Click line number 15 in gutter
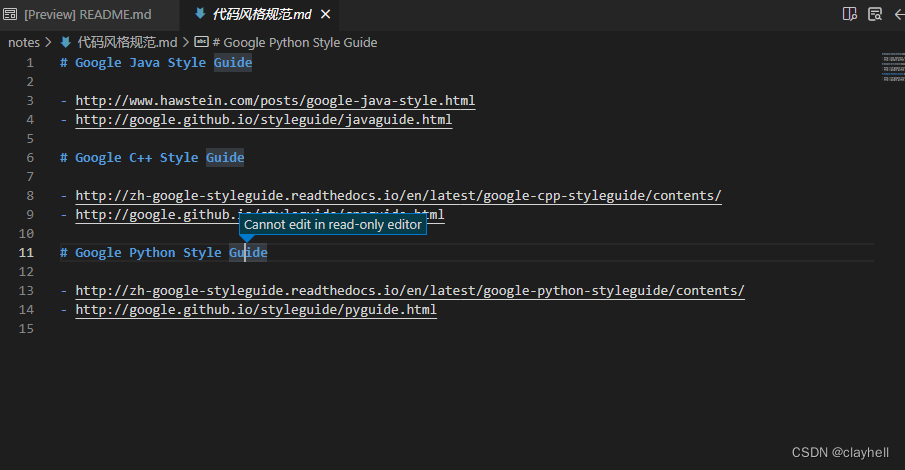 (26, 329)
